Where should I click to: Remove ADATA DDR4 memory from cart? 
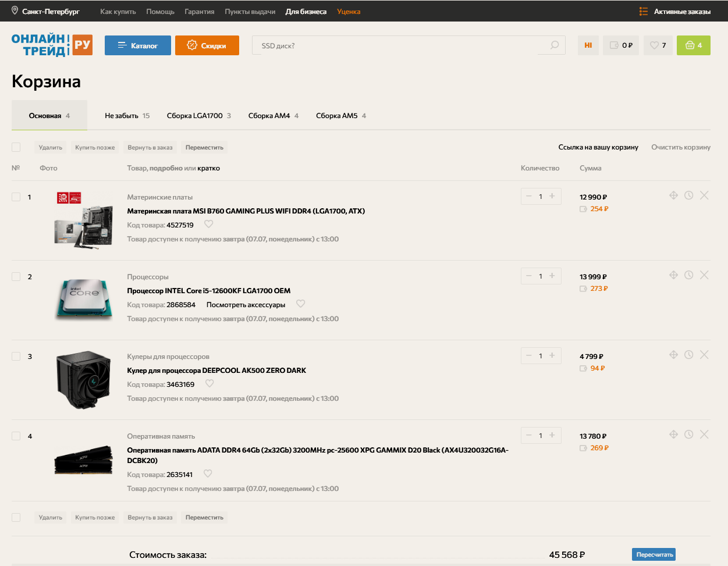[x=704, y=435]
